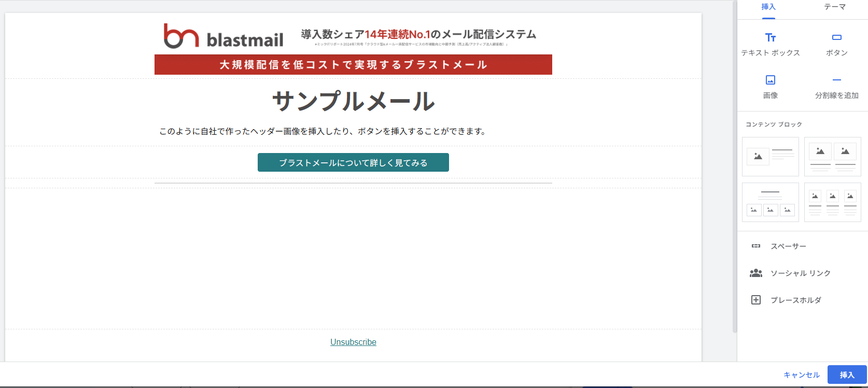
Task: Click the Unsubscribe link
Action: [x=353, y=342]
